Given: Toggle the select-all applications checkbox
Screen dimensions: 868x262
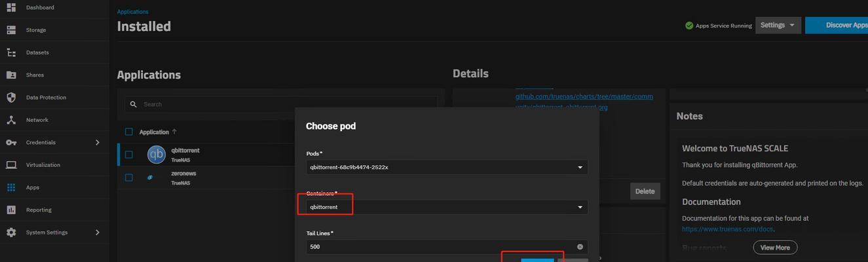Looking at the screenshot, I should 128,132.
